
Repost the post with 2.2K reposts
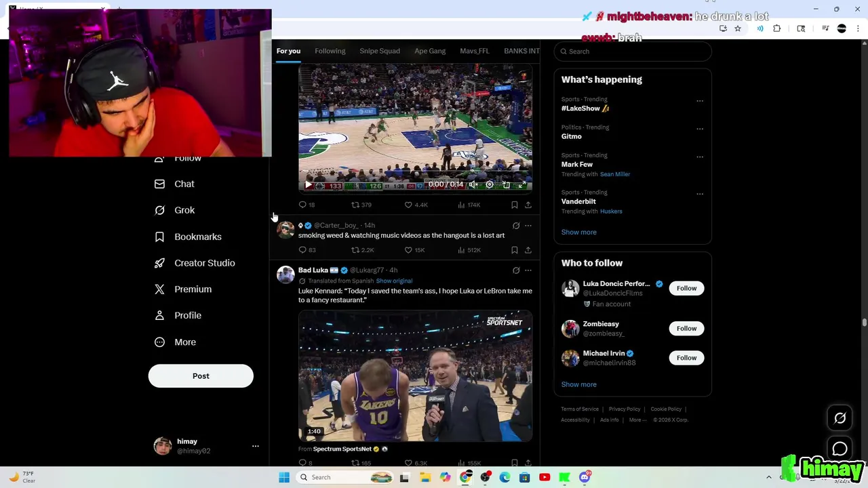[362, 250]
